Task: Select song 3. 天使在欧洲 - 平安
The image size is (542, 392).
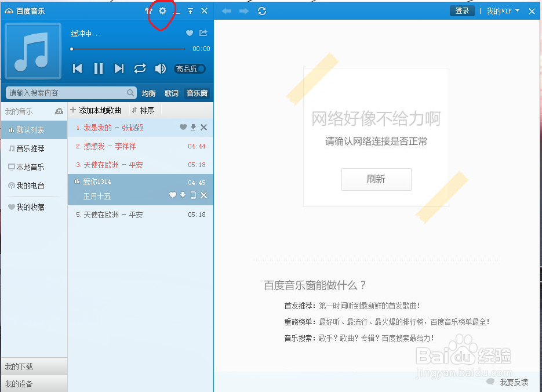Action: click(140, 165)
